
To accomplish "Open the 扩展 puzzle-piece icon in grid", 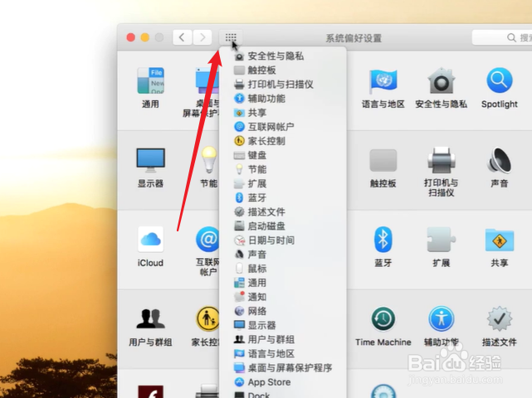I will [x=441, y=240].
